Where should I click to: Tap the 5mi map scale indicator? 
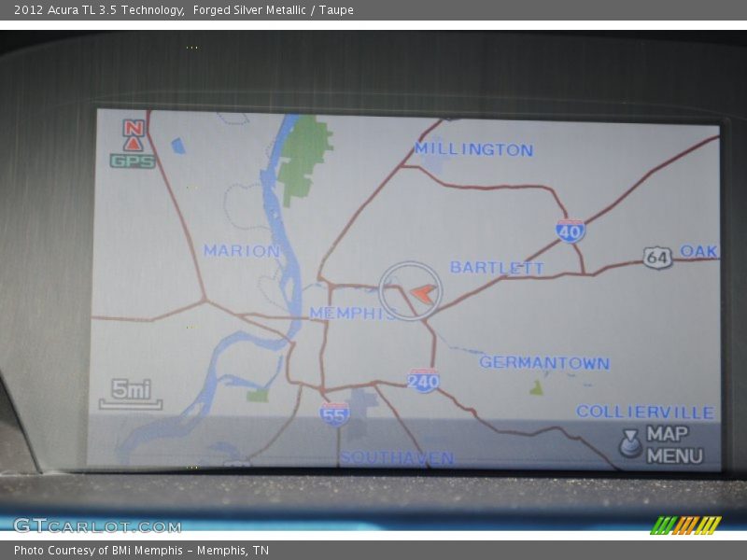[131, 394]
